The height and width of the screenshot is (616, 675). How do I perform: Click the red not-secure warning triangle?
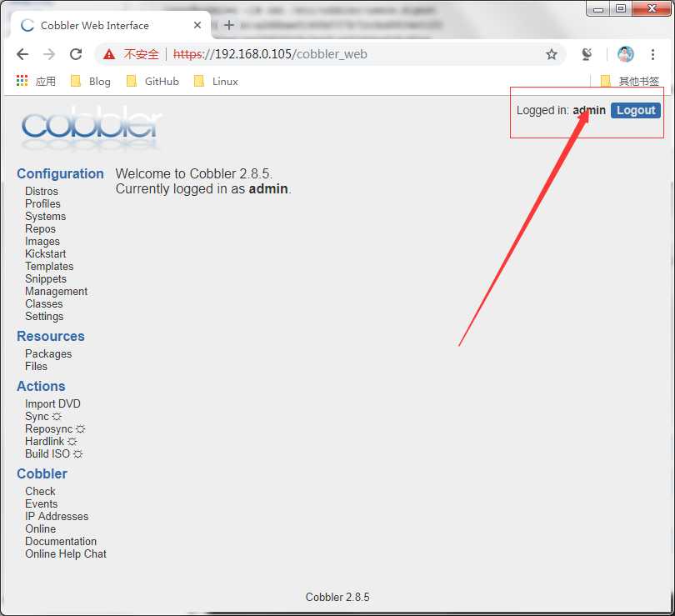109,54
